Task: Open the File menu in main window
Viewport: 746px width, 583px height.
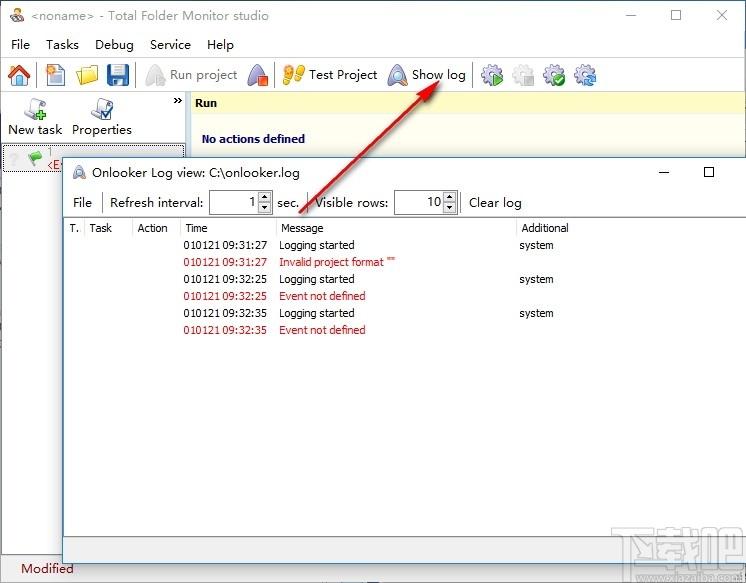Action: tap(20, 45)
